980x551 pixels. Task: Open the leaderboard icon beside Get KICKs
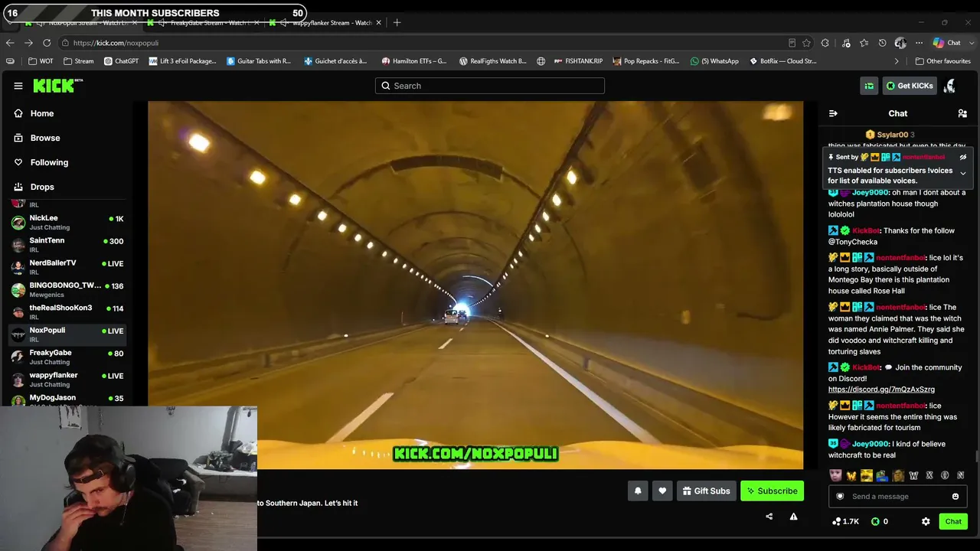(869, 86)
